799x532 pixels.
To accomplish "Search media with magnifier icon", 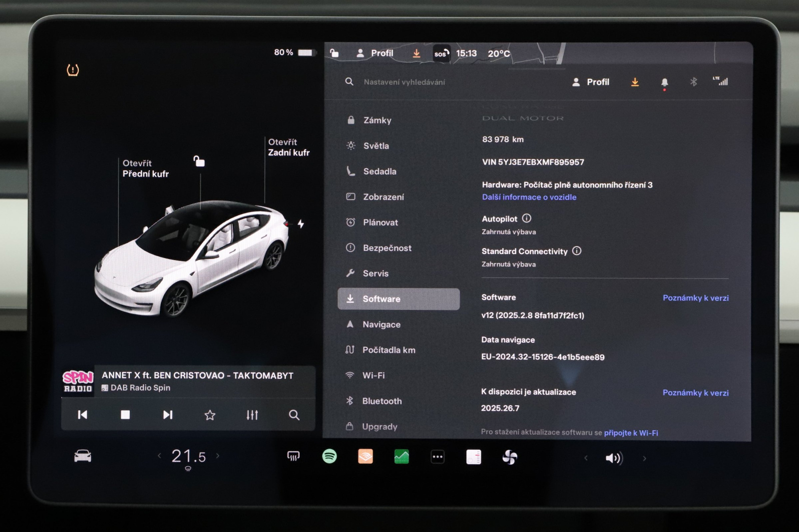I will pyautogui.click(x=294, y=415).
